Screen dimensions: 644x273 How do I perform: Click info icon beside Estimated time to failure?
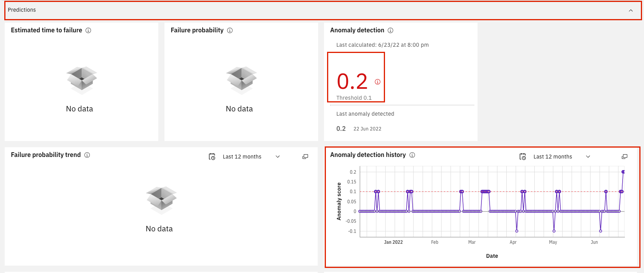88,30
